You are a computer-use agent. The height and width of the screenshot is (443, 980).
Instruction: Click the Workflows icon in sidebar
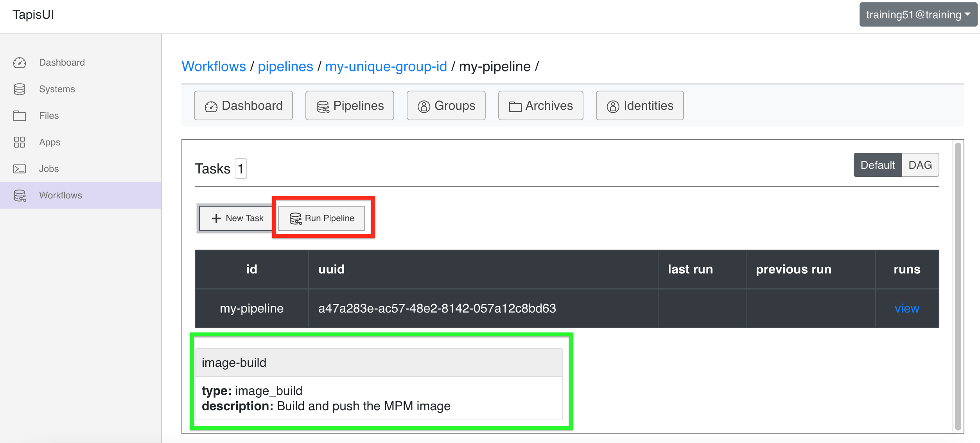(20, 195)
